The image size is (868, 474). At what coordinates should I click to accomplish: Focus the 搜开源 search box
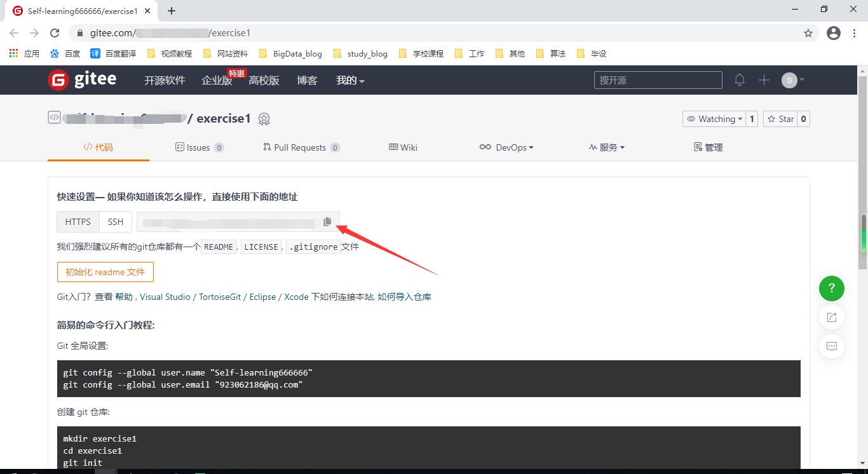pyautogui.click(x=658, y=80)
